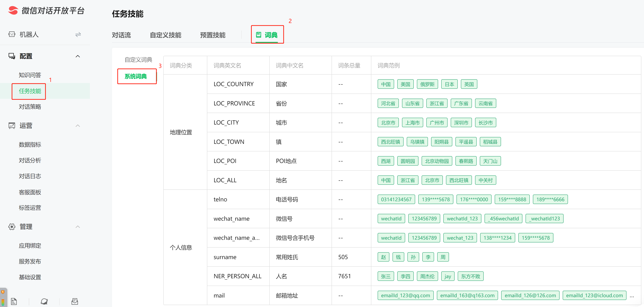Switch robot using the swap arrows icon
Screen dimensions: 644x307
pyautogui.click(x=78, y=34)
